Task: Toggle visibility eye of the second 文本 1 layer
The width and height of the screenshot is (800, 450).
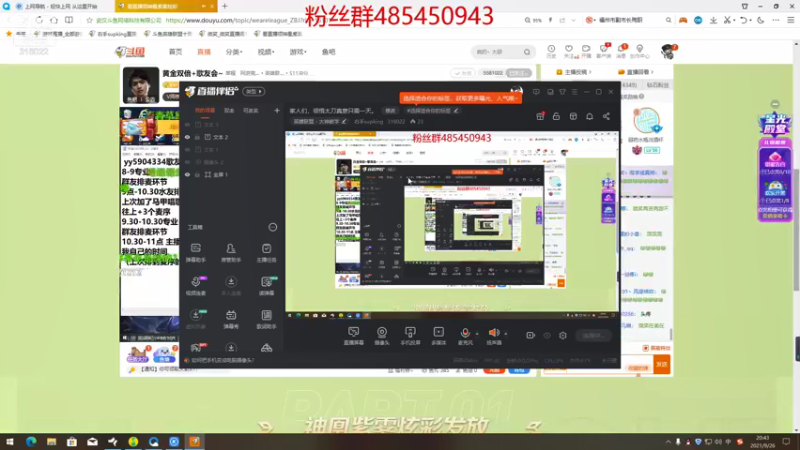Action: 187,149
